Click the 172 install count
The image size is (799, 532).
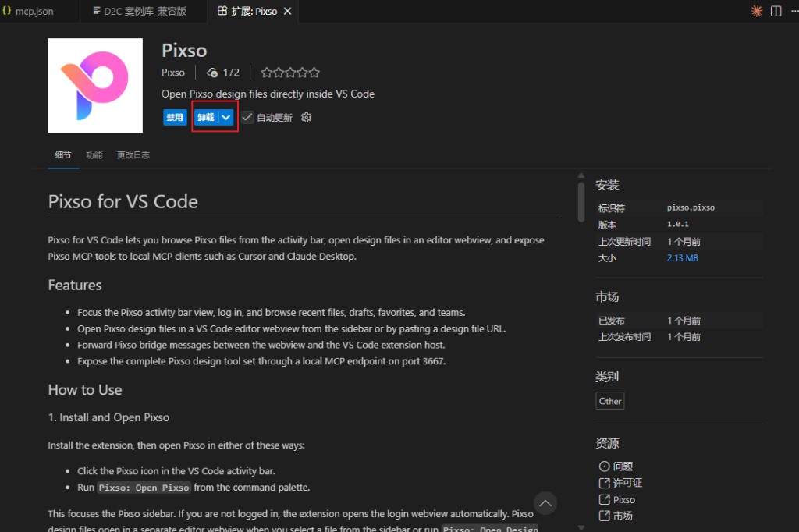(x=231, y=73)
